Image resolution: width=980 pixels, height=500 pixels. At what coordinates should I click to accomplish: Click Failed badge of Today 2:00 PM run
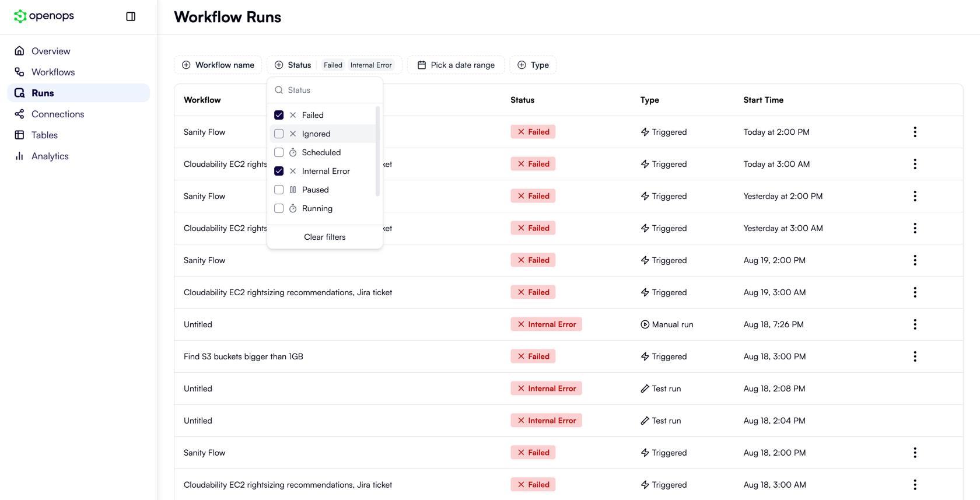(x=533, y=132)
